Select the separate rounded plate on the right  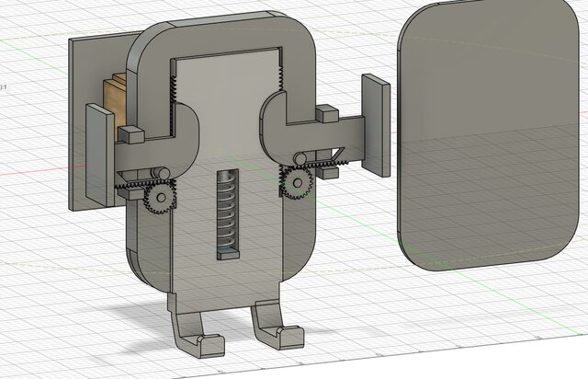(490, 133)
